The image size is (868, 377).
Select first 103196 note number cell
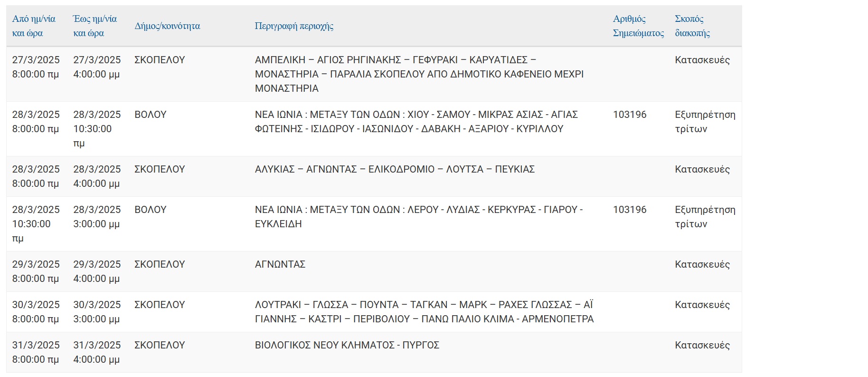[630, 115]
